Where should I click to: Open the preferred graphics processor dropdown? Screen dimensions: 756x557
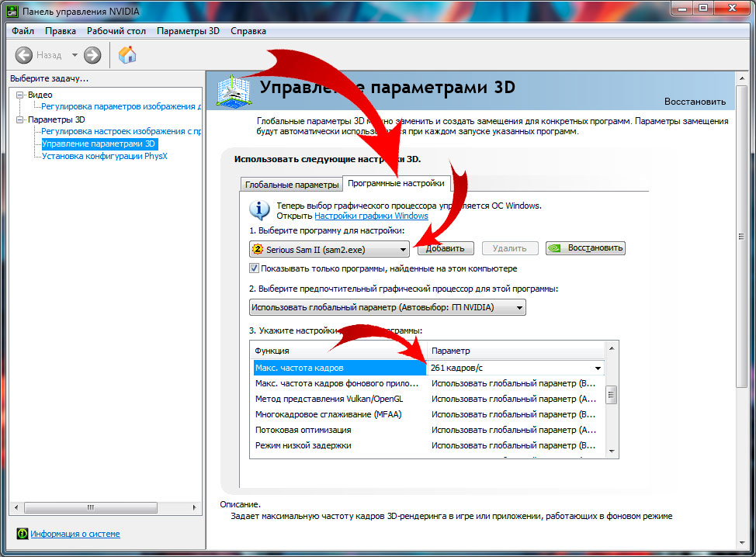pyautogui.click(x=519, y=307)
